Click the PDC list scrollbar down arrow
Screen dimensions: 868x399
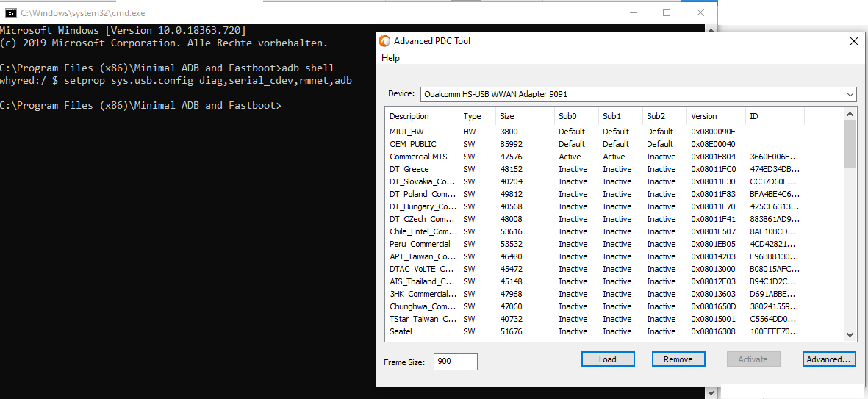(x=851, y=334)
